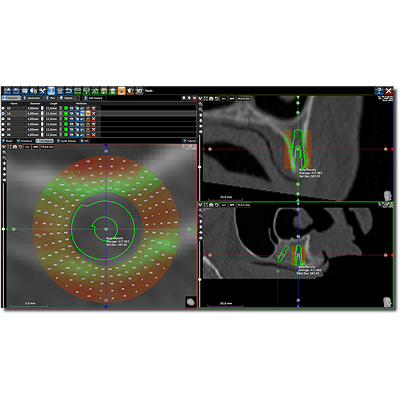Viewport: 400px width, 400px height.
Task: Click the wrench and screwdriver tools icon
Action: point(42,91)
